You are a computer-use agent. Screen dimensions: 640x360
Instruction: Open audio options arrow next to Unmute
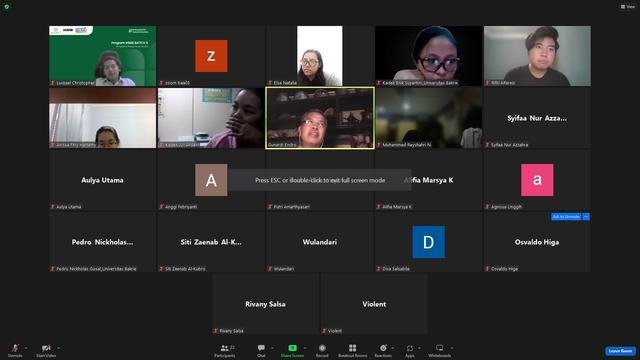click(x=26, y=348)
